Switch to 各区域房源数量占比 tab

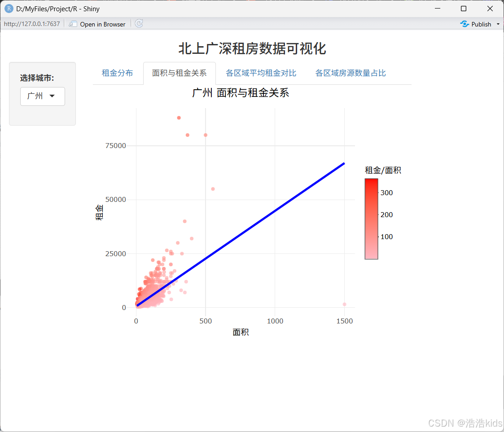[x=351, y=73]
